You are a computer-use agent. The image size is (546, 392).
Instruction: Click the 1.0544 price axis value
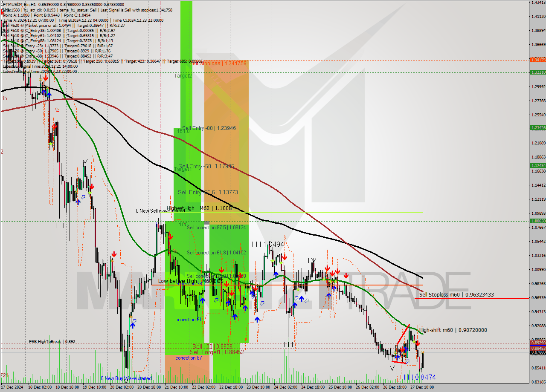tap(538, 241)
